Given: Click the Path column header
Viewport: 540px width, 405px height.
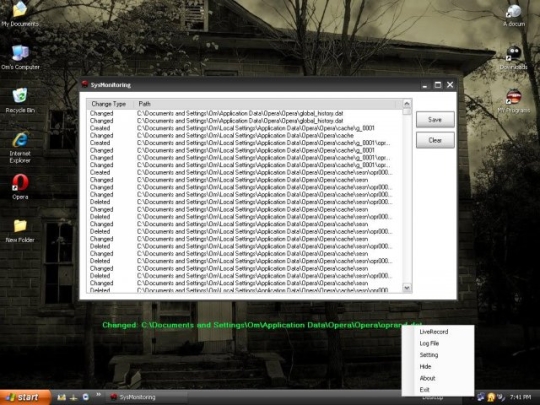Looking at the screenshot, I should [x=265, y=104].
